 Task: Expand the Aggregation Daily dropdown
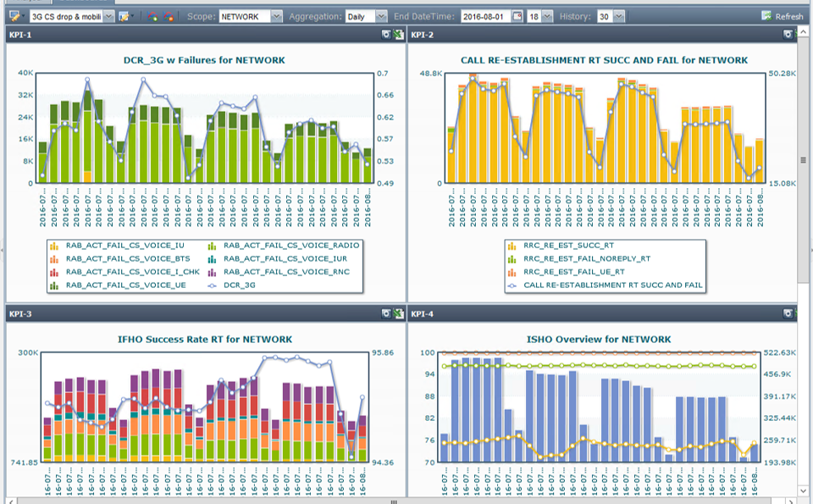click(380, 16)
